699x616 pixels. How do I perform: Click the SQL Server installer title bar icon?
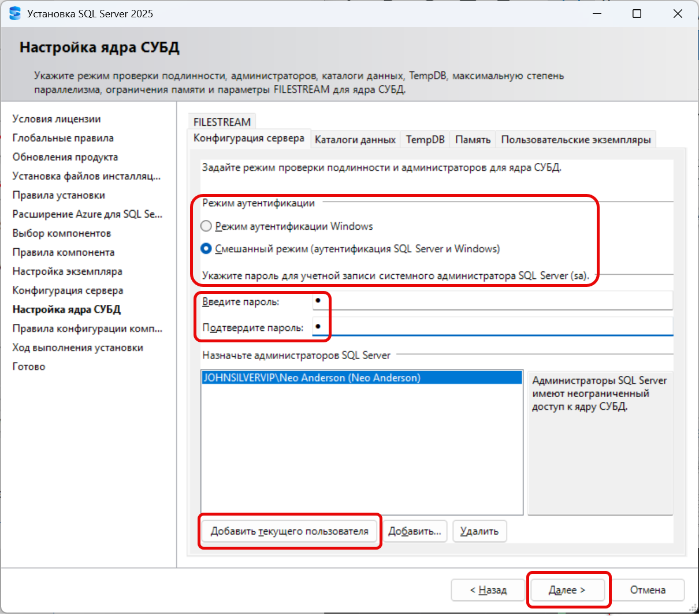[x=15, y=13]
